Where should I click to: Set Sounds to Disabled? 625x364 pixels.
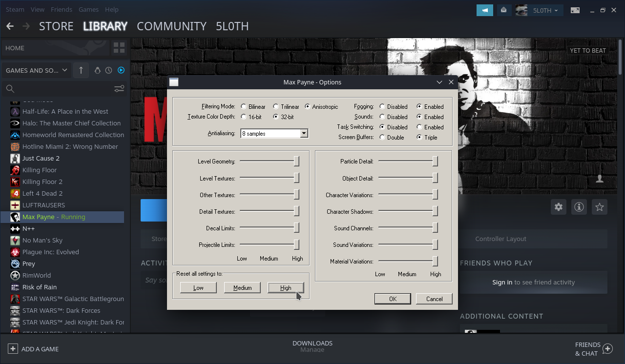click(x=382, y=117)
